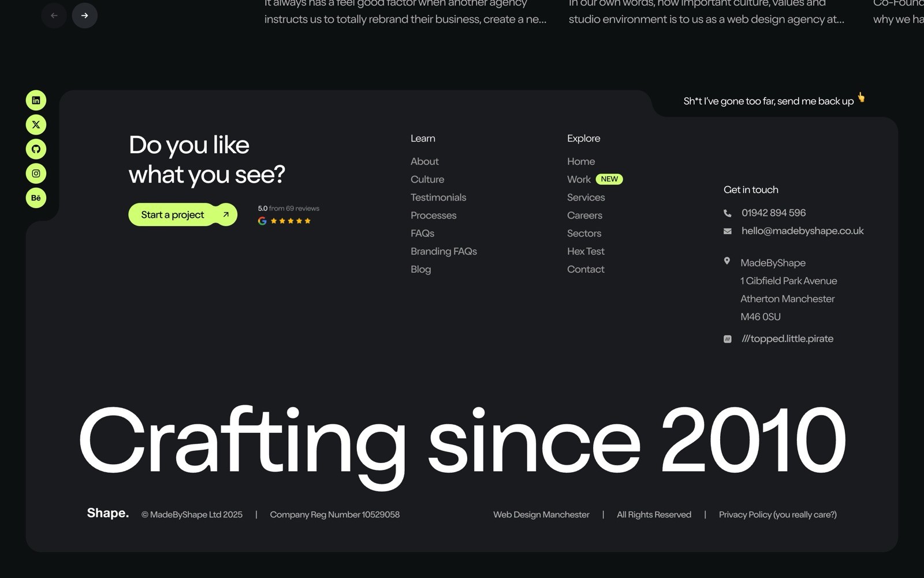
Task: Click the email envelope icon
Action: click(726, 231)
